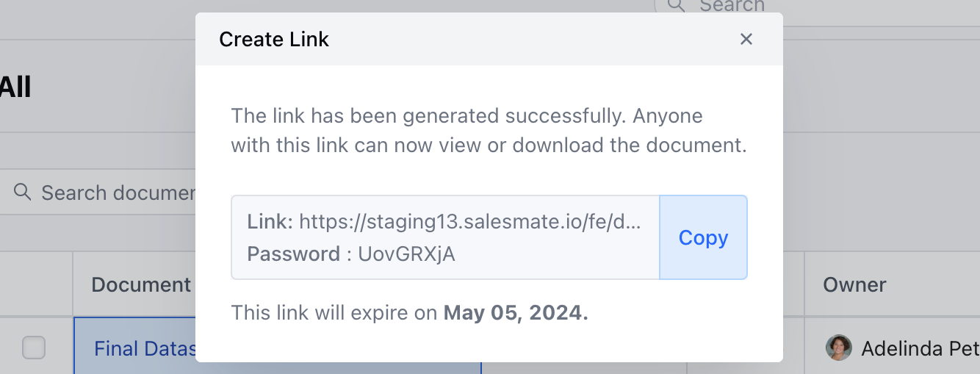Tick the Final Datas row checkbox
980x374 pixels.
[34, 348]
